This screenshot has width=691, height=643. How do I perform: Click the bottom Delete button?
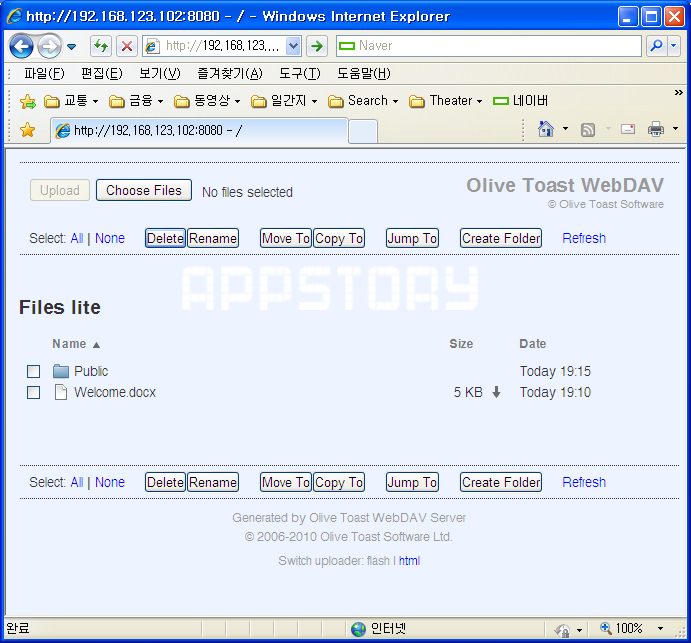click(x=165, y=482)
